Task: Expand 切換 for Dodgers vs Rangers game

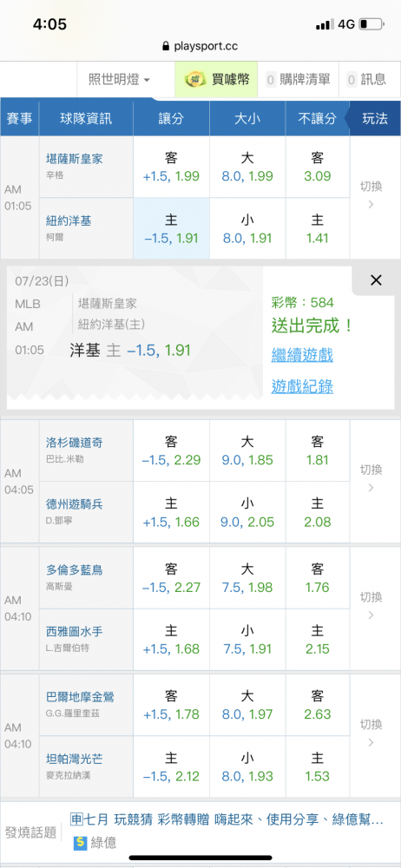Action: 371,478
